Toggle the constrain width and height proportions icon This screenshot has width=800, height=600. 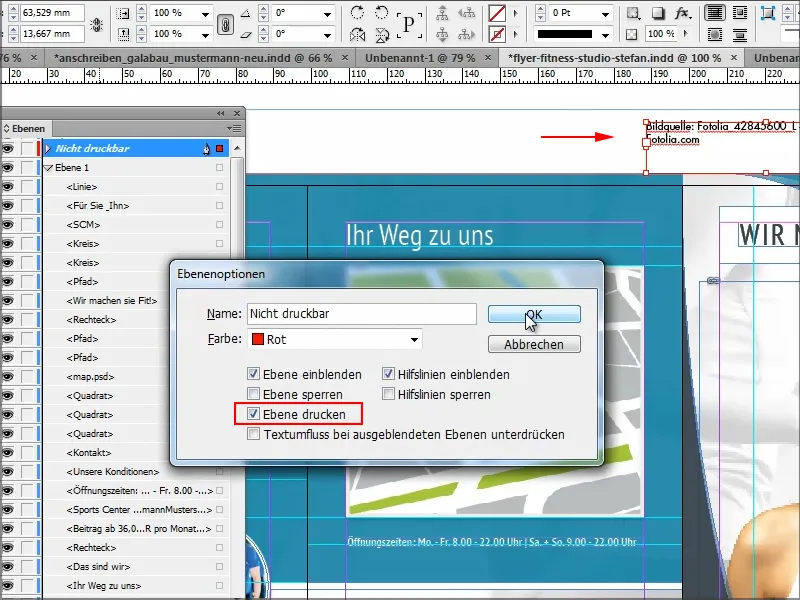click(96, 24)
